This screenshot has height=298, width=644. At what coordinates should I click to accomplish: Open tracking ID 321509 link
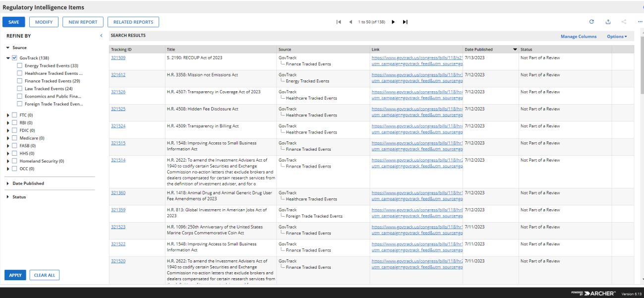tap(118, 58)
